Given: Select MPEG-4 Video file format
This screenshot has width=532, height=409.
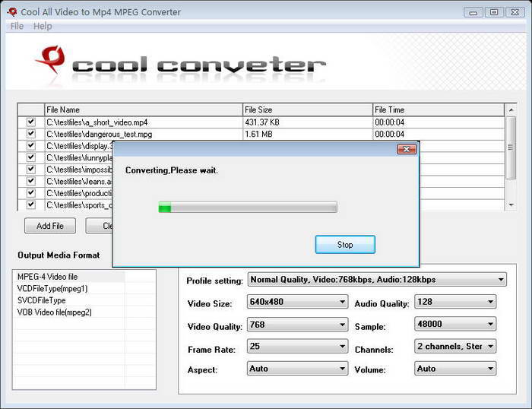Looking at the screenshot, I should point(47,277).
